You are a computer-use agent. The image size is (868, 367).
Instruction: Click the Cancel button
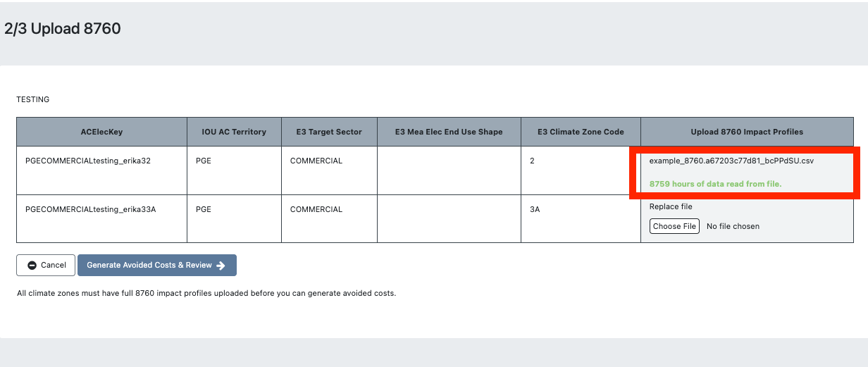[47, 265]
